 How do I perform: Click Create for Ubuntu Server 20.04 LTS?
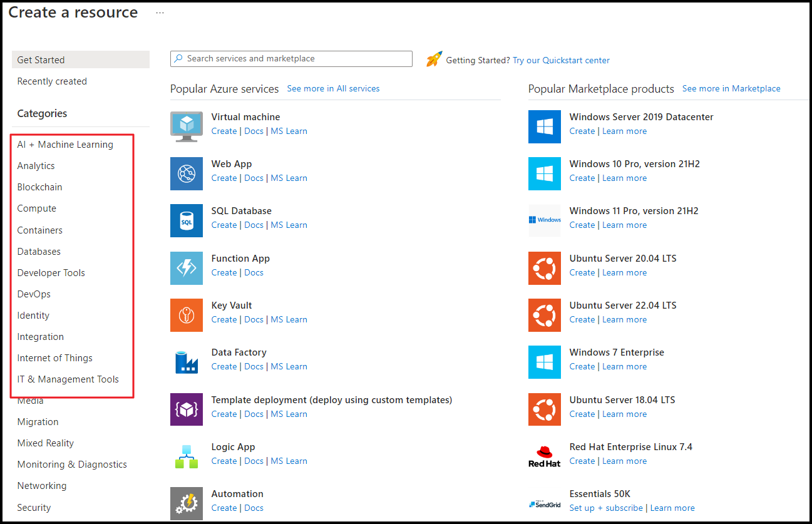[582, 272]
